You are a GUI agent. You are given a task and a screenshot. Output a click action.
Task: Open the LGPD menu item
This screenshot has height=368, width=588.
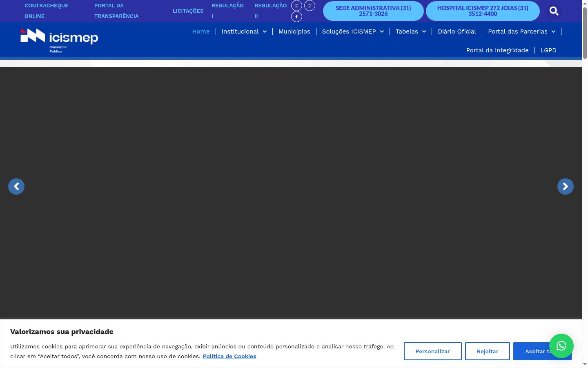548,50
